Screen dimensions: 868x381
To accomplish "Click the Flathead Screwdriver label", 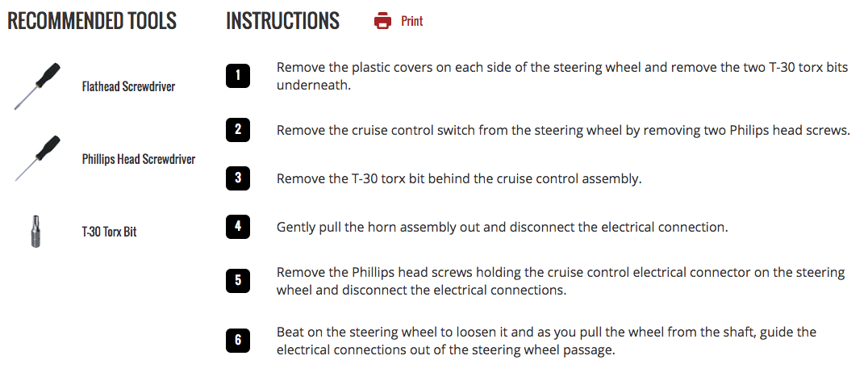I will click(x=128, y=87).
